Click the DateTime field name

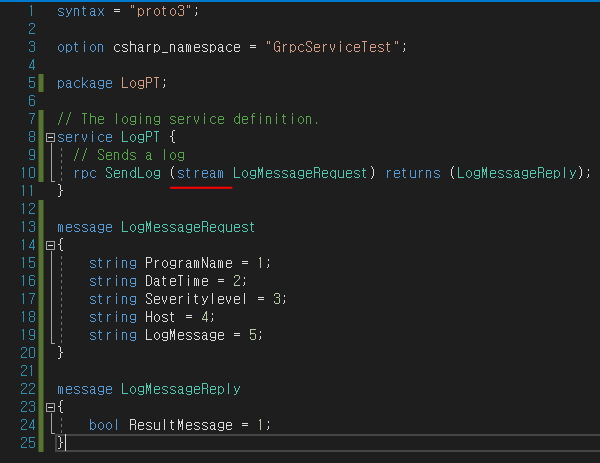tap(177, 281)
